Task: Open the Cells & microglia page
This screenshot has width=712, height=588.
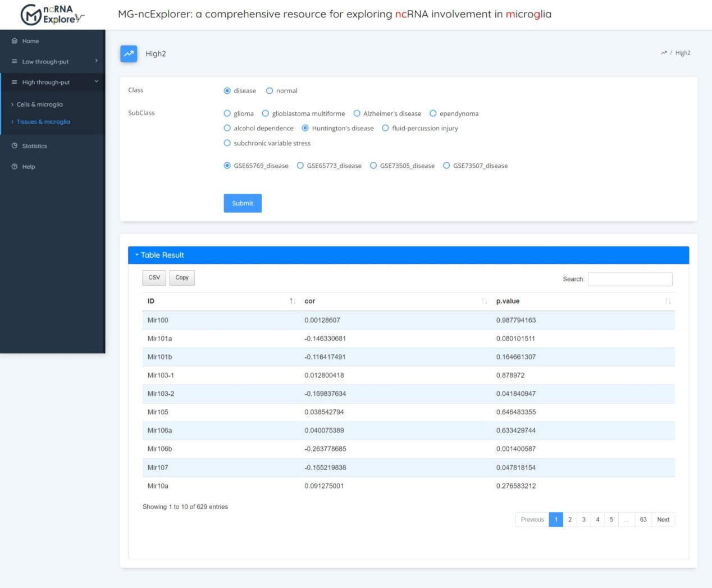Action: tap(39, 104)
